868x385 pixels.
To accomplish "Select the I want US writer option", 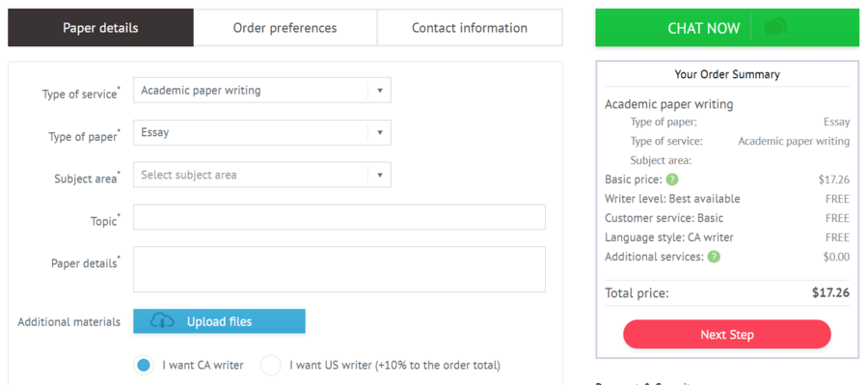I will click(x=271, y=366).
